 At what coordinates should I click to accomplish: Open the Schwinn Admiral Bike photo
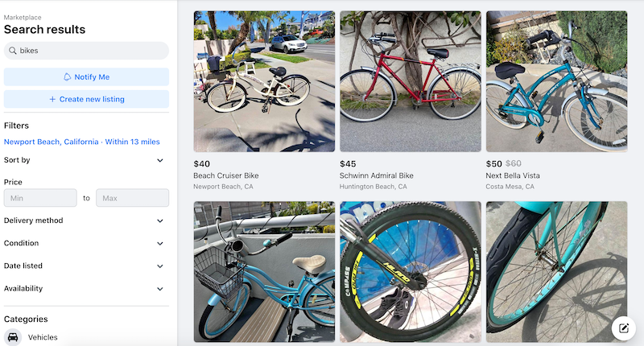[x=411, y=81]
